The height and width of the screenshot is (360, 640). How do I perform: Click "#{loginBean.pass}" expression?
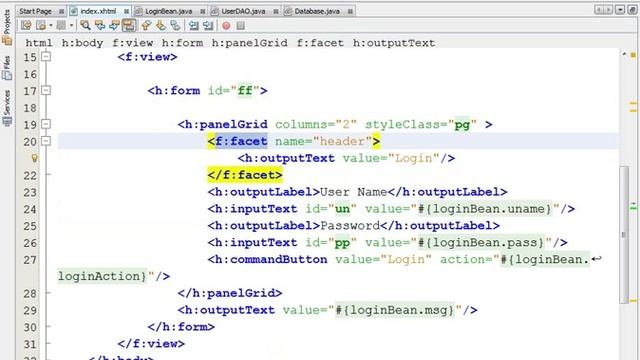[x=481, y=242]
